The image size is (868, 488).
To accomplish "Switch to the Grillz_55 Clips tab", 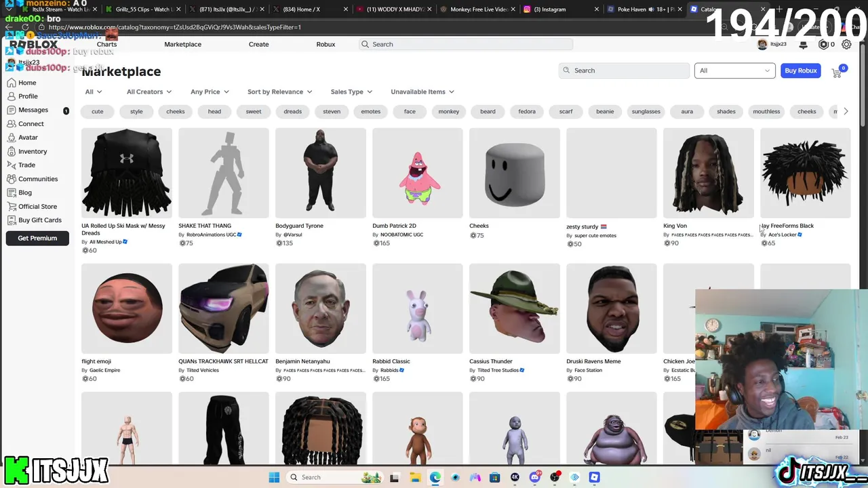I will coord(142,9).
